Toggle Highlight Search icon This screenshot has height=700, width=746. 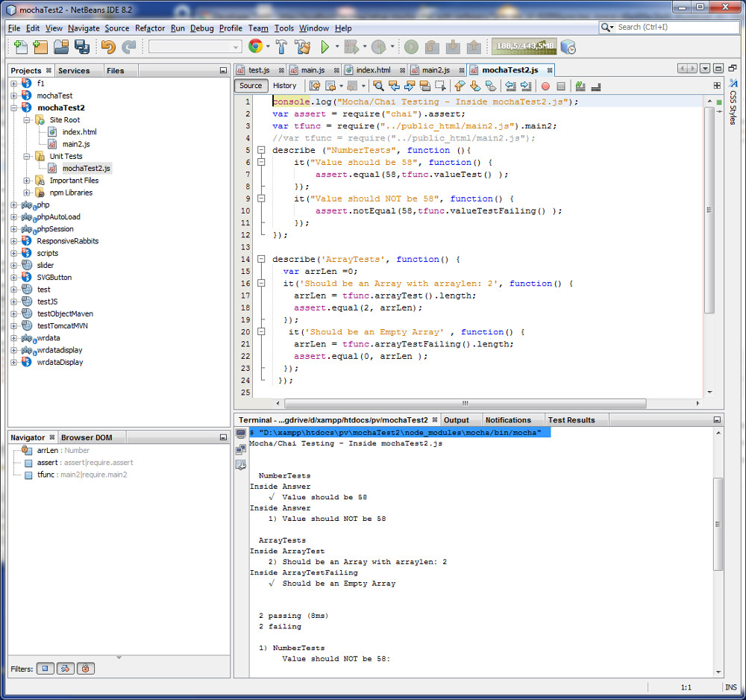tap(425, 86)
